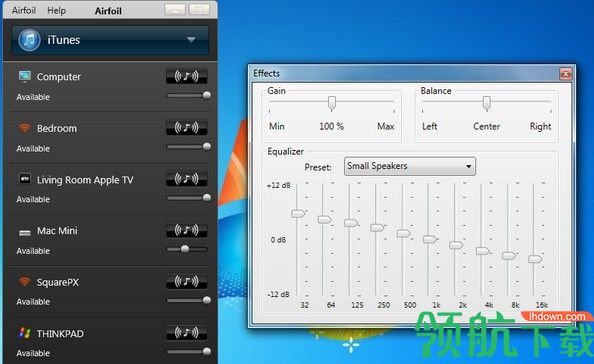Adjust the Mac Mini volume slider
The image size is (594, 364).
tap(188, 249)
